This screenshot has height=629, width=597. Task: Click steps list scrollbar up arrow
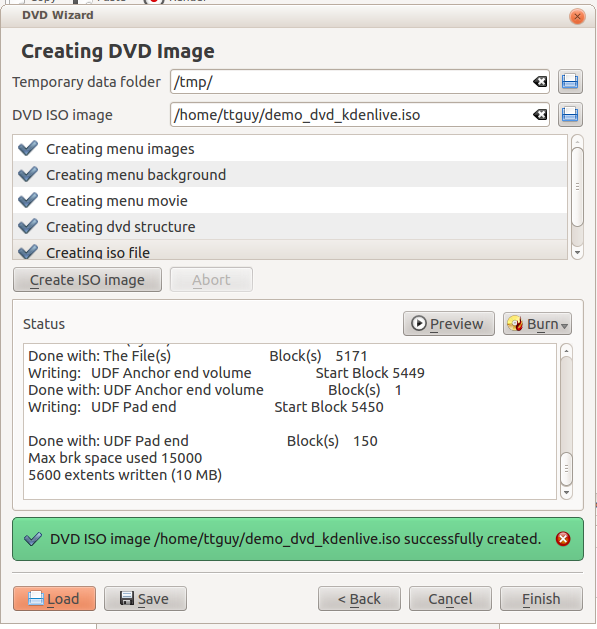[x=577, y=141]
